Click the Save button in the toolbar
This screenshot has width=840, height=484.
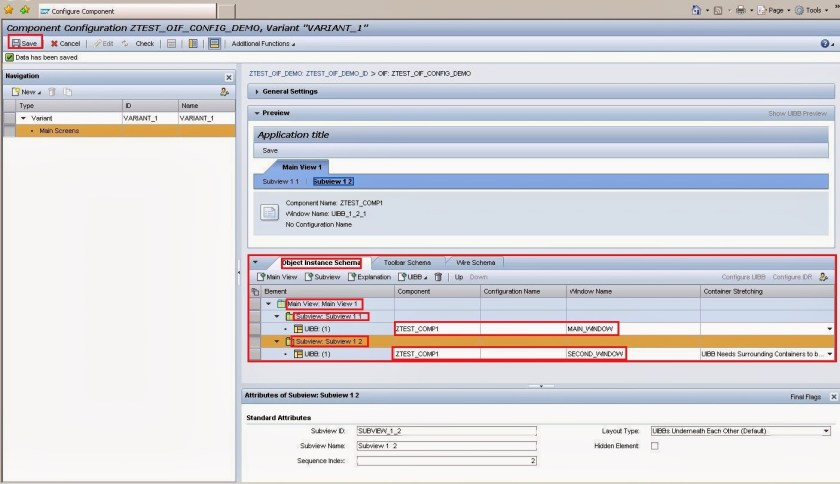tap(26, 44)
